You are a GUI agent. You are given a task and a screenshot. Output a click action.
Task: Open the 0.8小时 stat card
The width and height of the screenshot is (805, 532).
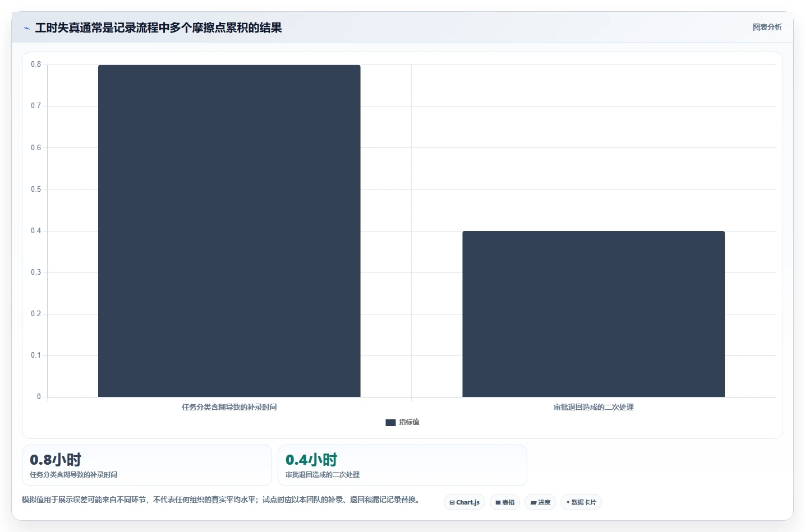[147, 465]
